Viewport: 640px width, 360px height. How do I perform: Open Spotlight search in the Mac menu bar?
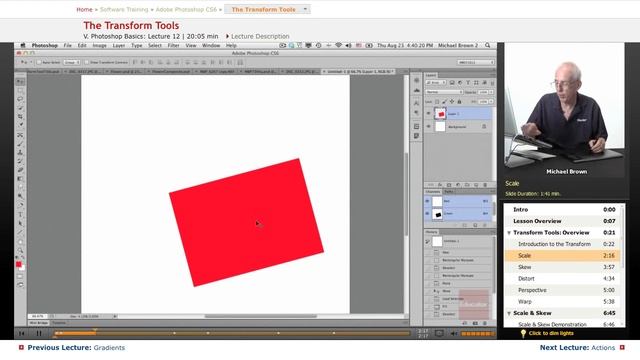pyautogui.click(x=487, y=45)
